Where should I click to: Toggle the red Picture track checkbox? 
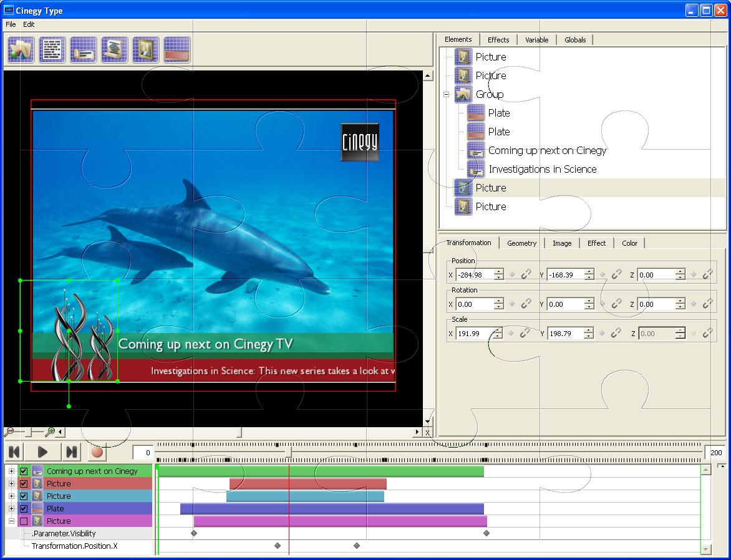(x=24, y=483)
